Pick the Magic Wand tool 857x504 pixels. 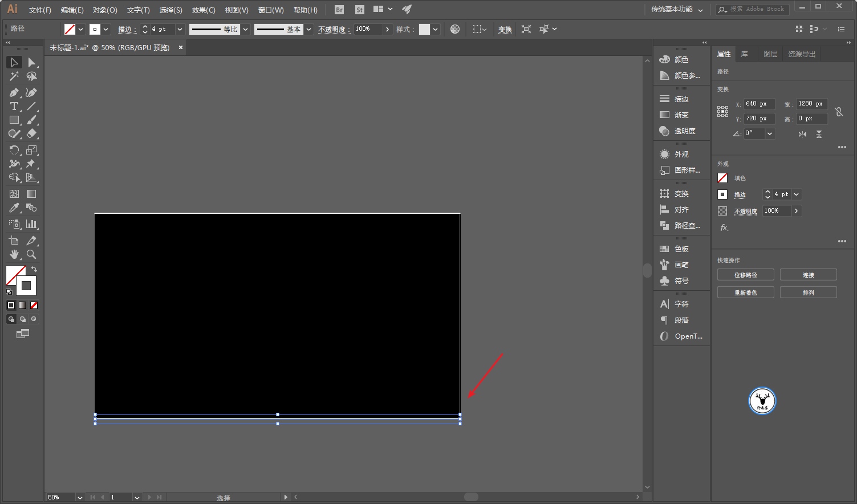[x=14, y=76]
